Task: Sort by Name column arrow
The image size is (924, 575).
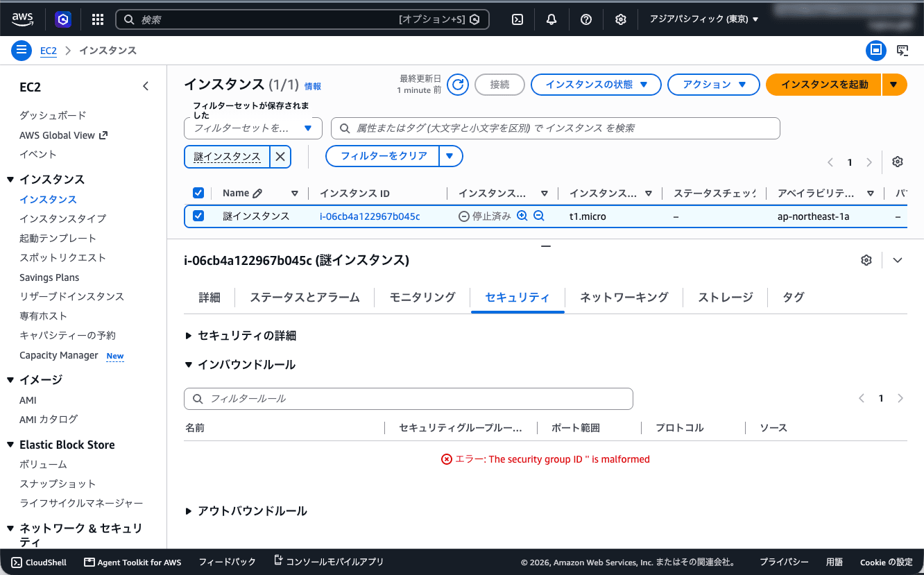Action: pyautogui.click(x=295, y=194)
